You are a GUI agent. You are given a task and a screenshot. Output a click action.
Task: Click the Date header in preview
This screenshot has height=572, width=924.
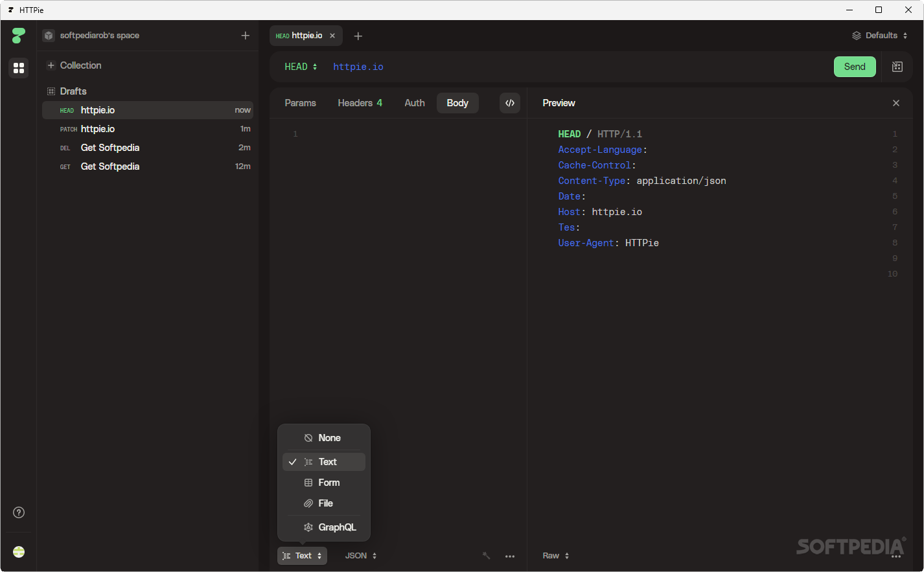click(569, 196)
